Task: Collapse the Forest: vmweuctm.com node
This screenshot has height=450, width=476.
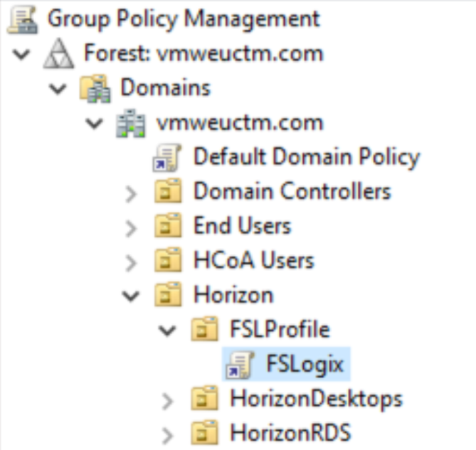Action: click(24, 53)
